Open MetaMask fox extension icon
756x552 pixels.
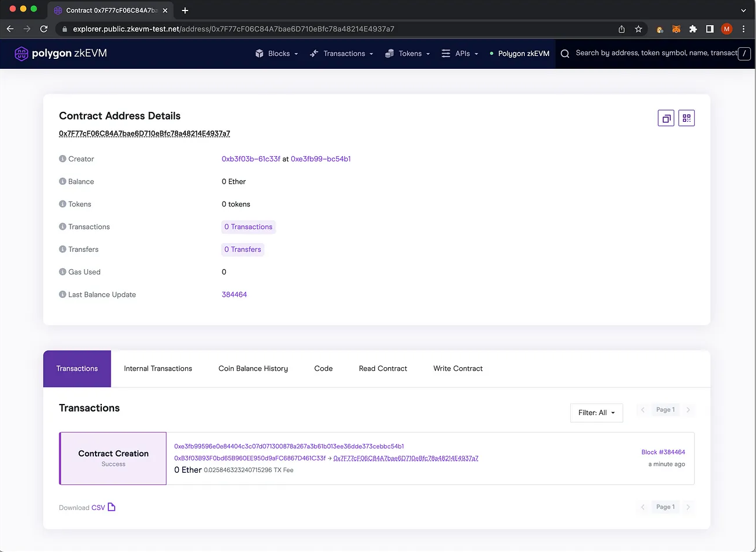point(676,29)
